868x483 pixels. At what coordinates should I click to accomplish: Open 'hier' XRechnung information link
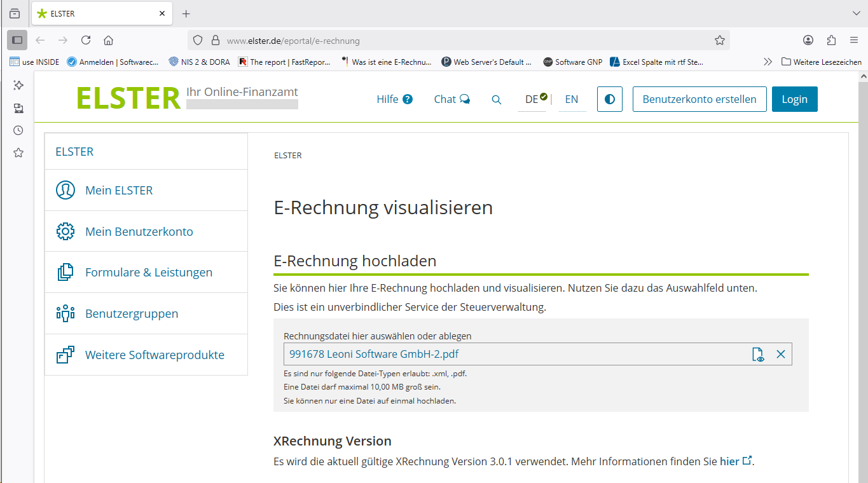[736, 461]
